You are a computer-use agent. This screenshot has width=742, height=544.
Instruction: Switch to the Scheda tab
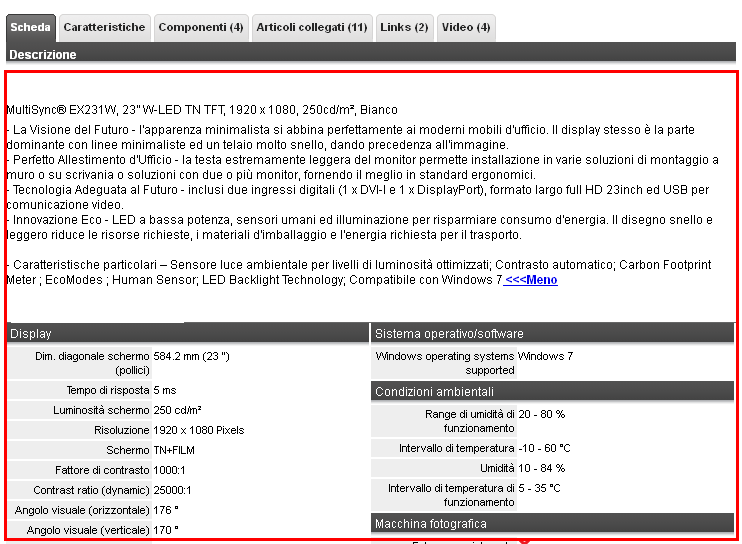point(31,27)
